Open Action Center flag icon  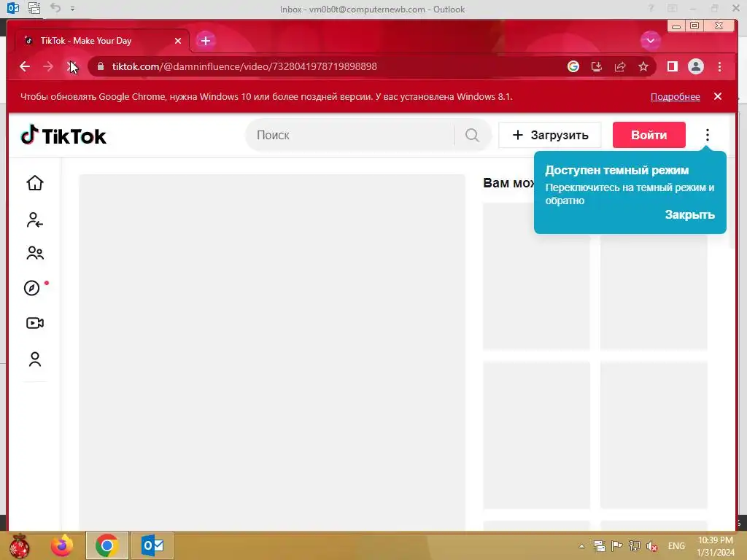coord(616,546)
